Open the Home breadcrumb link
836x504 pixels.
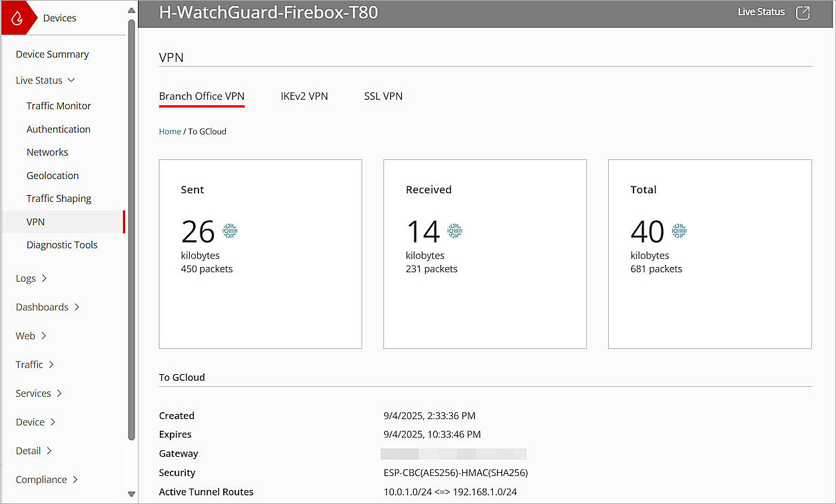[x=169, y=131]
